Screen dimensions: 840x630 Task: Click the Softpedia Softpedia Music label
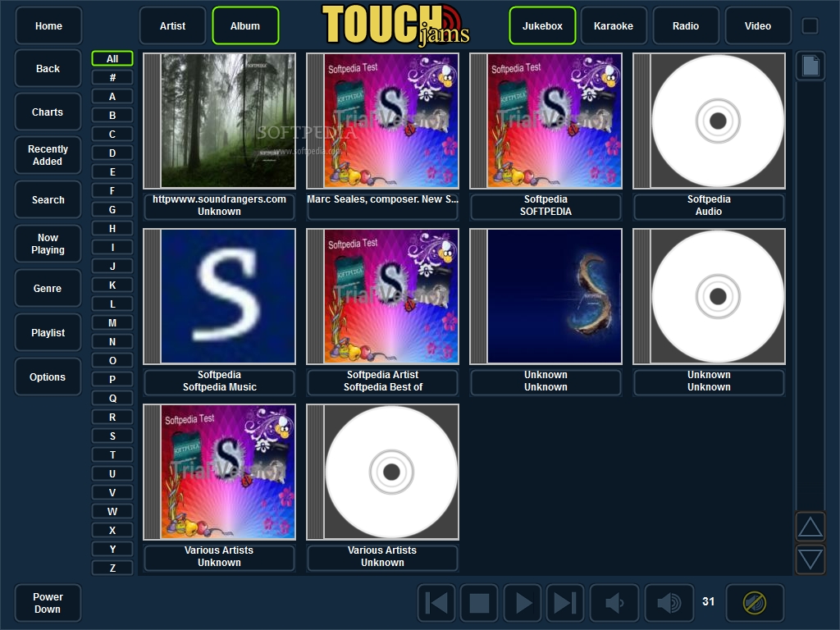(220, 381)
